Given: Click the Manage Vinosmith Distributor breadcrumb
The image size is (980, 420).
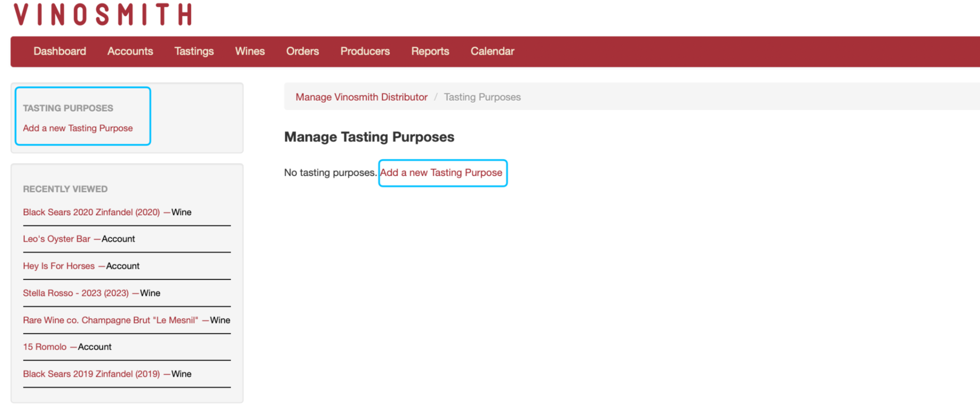Looking at the screenshot, I should tap(361, 97).
